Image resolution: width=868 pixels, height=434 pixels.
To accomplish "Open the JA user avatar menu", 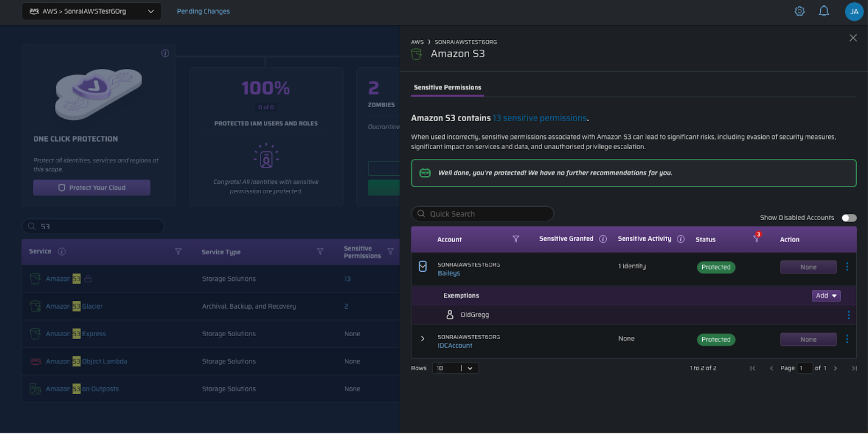I will (x=854, y=12).
